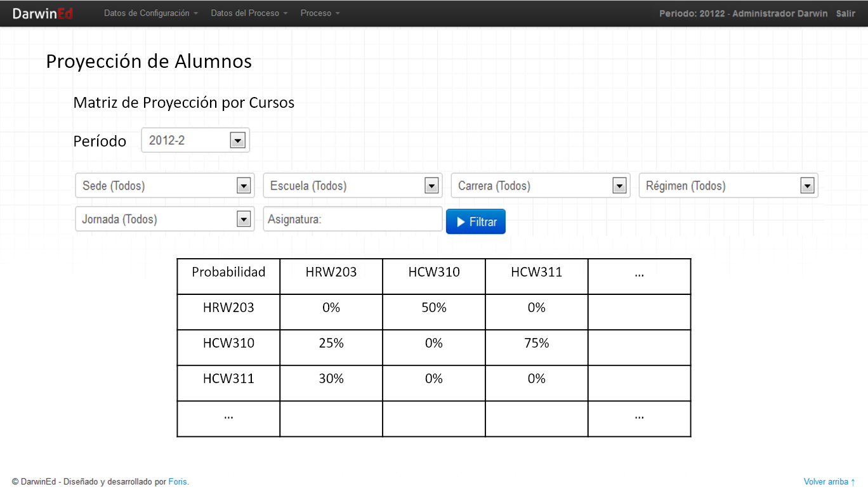Image resolution: width=868 pixels, height=489 pixels.
Task: Click Periodo: 20122 - Administrador Darwin text
Action: [743, 13]
